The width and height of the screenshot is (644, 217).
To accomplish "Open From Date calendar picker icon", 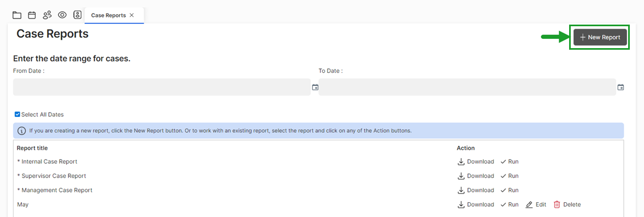I will (315, 87).
